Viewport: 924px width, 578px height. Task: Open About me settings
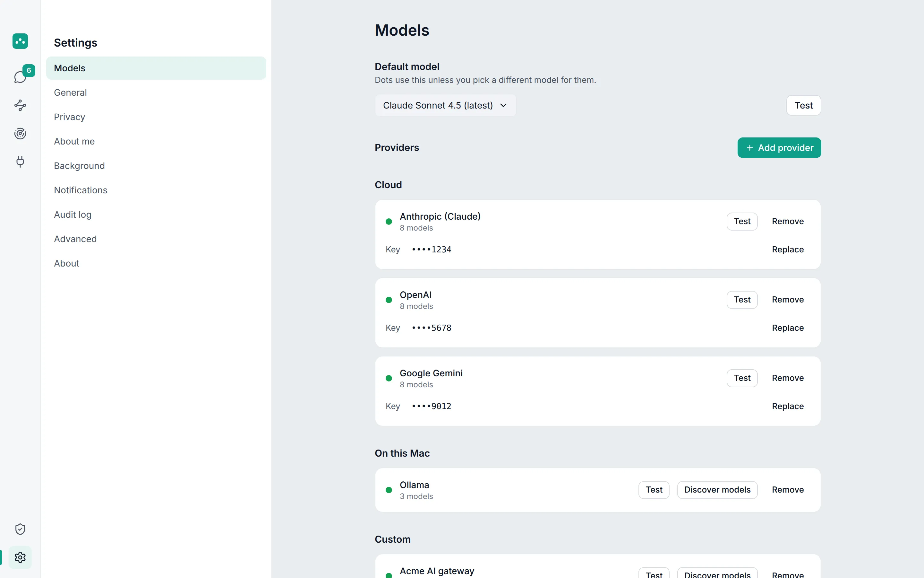[156, 141]
